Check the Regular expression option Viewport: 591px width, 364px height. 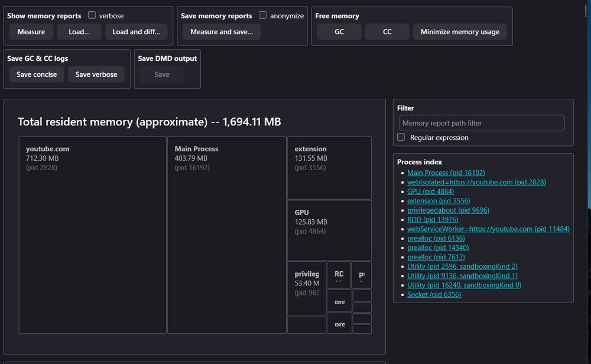(401, 137)
